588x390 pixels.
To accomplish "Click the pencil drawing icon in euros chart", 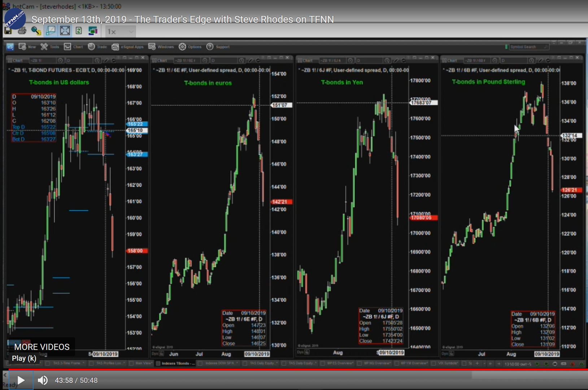I will (x=251, y=60).
